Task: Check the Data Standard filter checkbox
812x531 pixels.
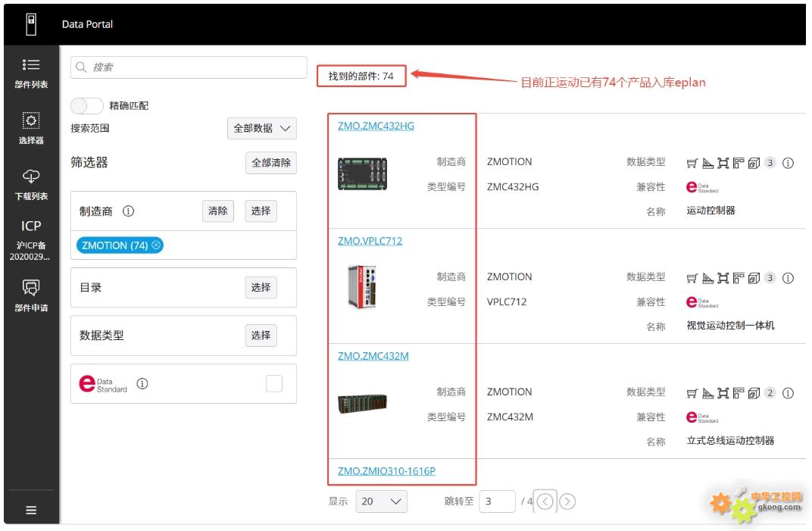Action: [274, 383]
